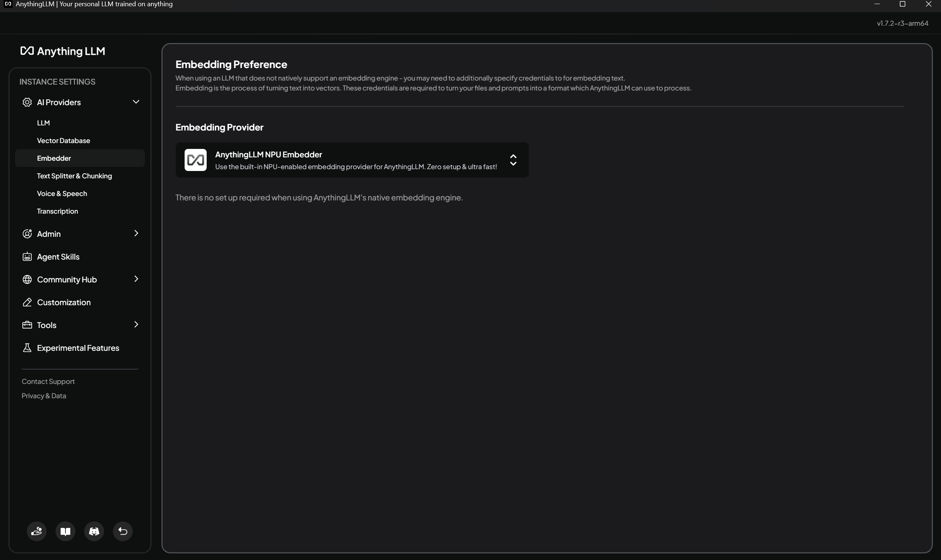Go to Vector Database settings
The width and height of the screenshot is (941, 560).
click(x=63, y=140)
